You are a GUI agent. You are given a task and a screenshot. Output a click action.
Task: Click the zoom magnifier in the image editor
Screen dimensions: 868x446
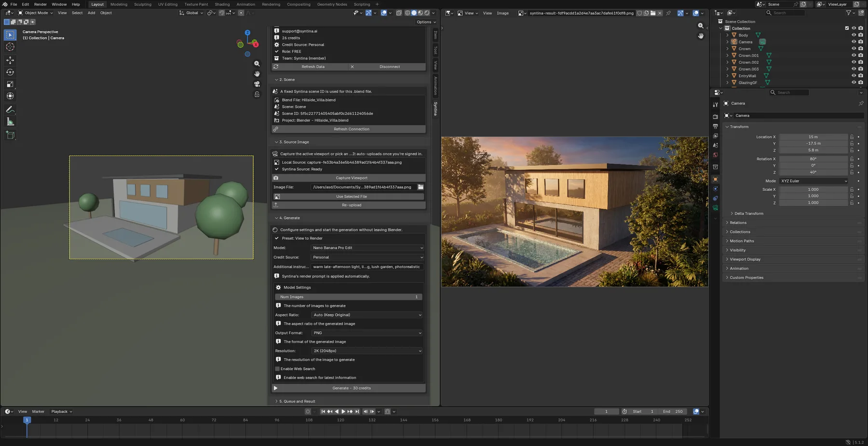(701, 26)
